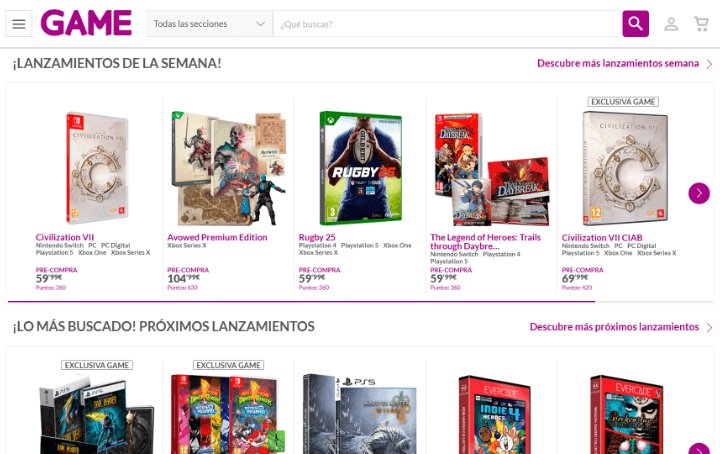The image size is (720, 454).
Task: Open the shopping cart icon
Action: tap(701, 24)
